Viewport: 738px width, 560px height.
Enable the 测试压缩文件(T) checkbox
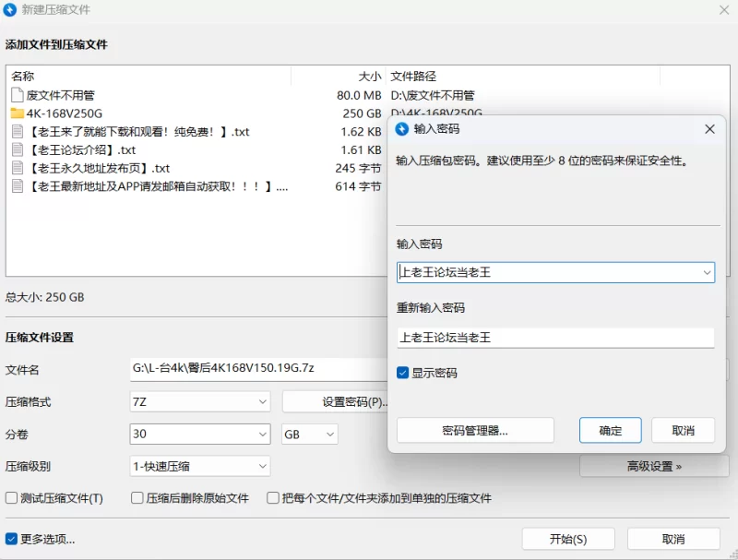(12, 498)
